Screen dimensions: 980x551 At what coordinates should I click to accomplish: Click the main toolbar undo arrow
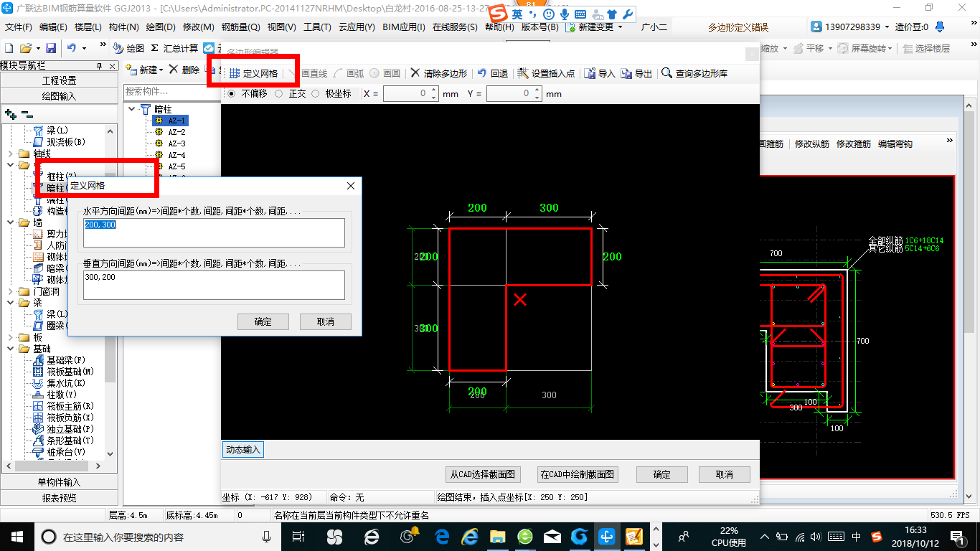click(72, 48)
